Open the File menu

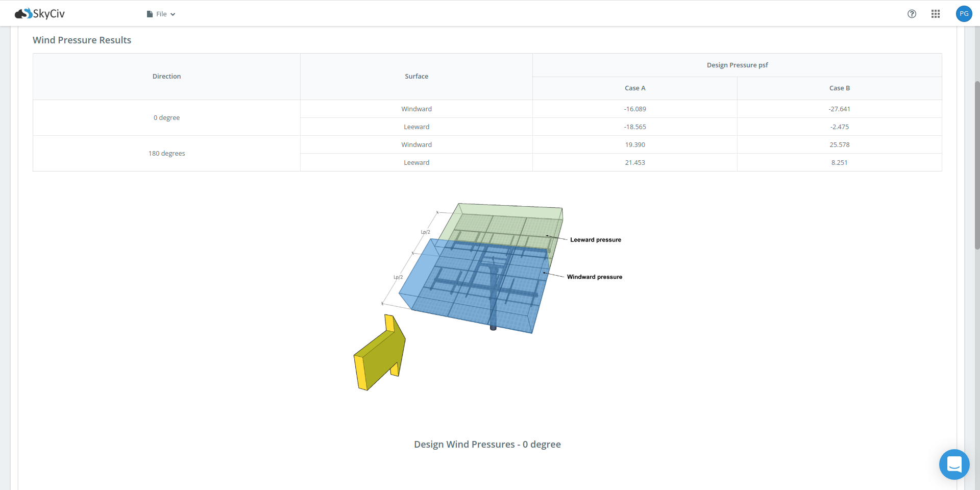click(x=161, y=14)
